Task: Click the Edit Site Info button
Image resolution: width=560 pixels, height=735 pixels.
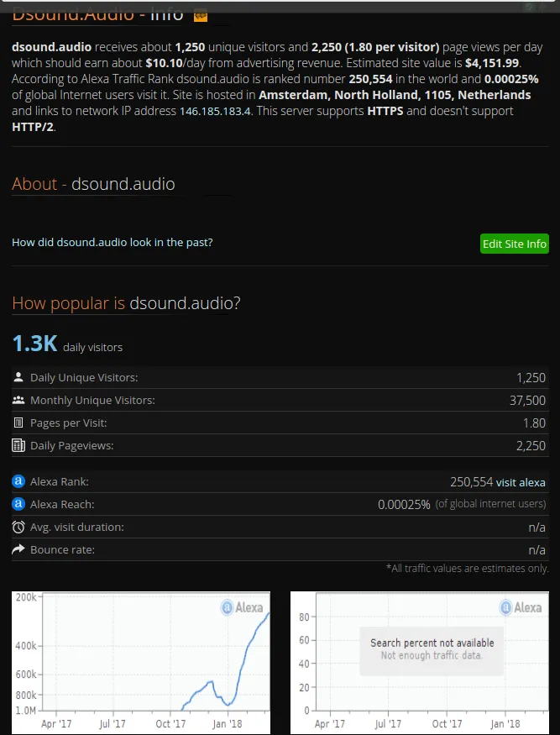Action: 514,244
